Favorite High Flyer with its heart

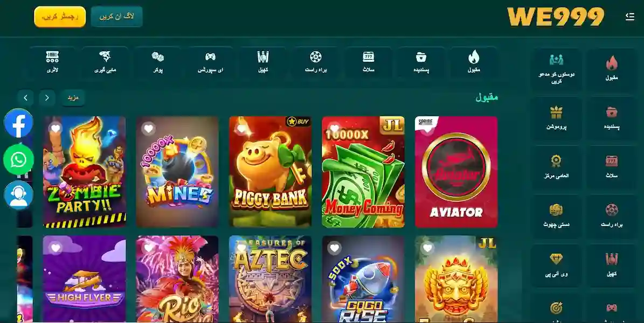56,248
